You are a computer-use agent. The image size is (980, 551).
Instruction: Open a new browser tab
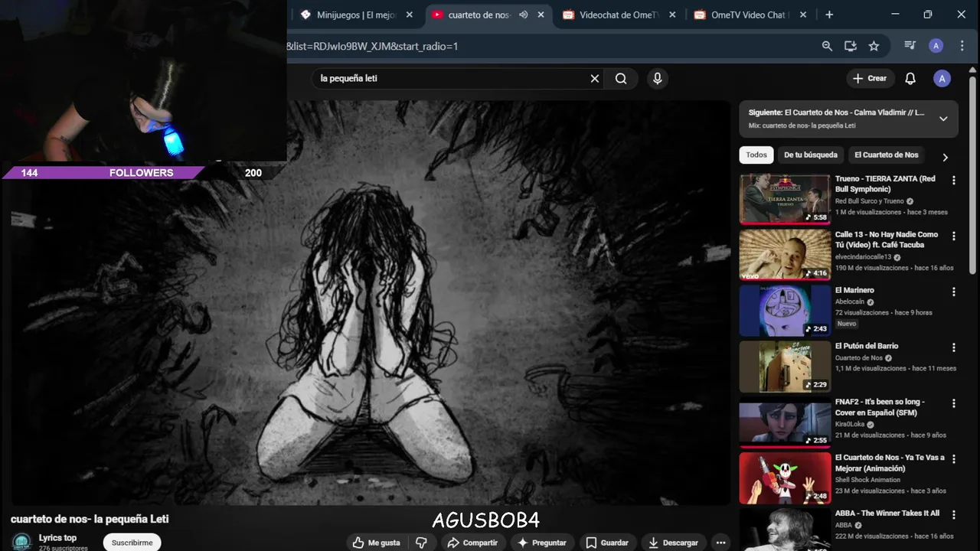click(829, 15)
